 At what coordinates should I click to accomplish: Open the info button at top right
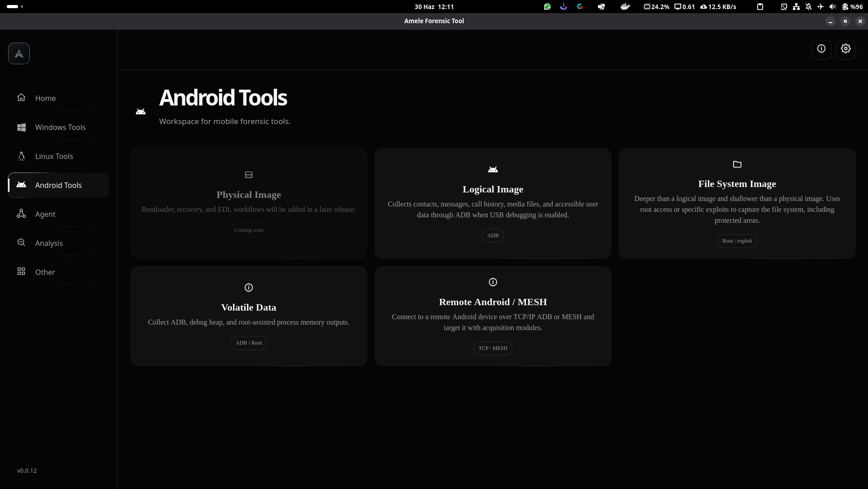821,49
